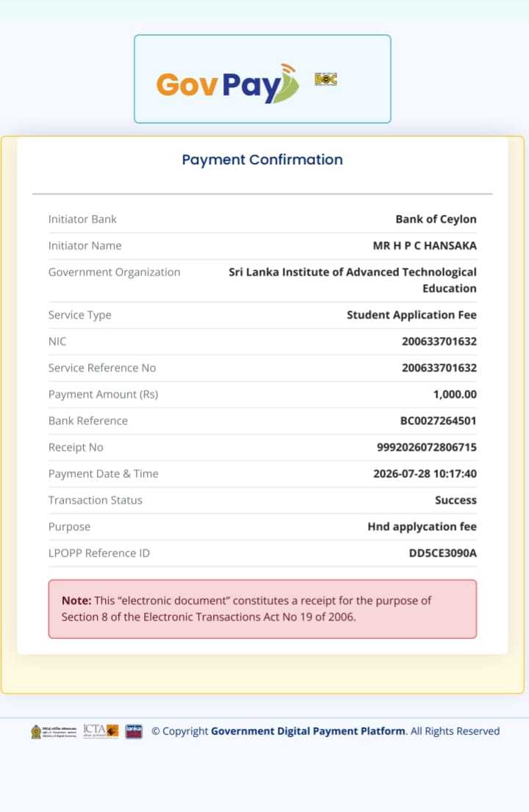
Task: Click the Payment Confirmation heading
Action: [262, 159]
